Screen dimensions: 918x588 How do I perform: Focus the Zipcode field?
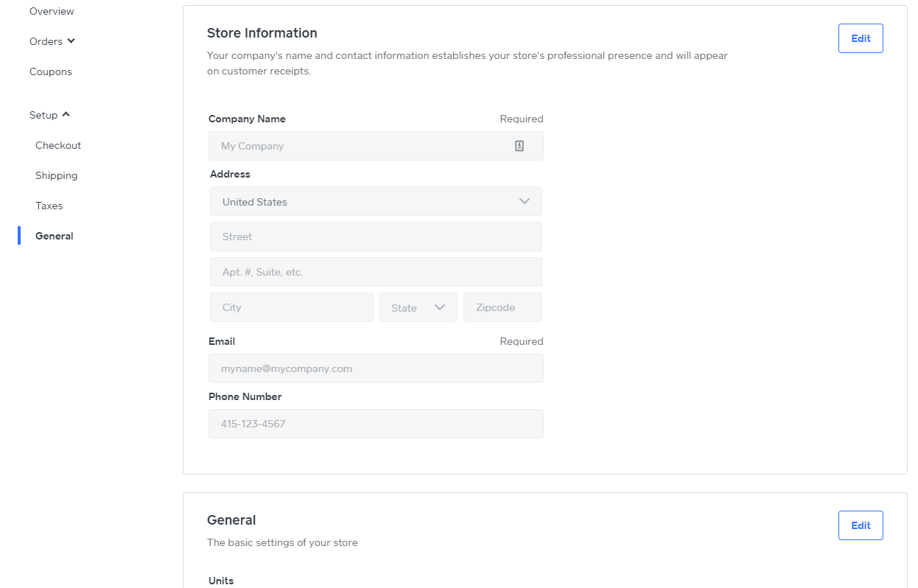click(x=502, y=307)
